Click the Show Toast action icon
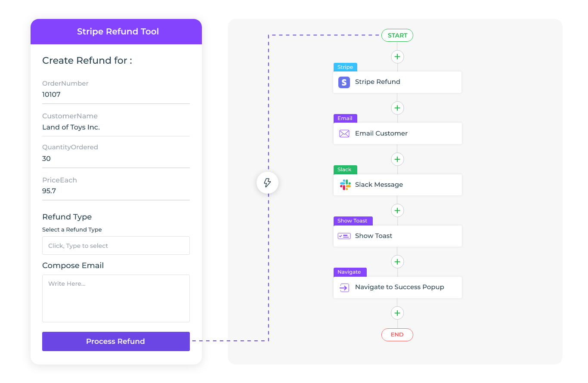588x383 pixels. 344,236
